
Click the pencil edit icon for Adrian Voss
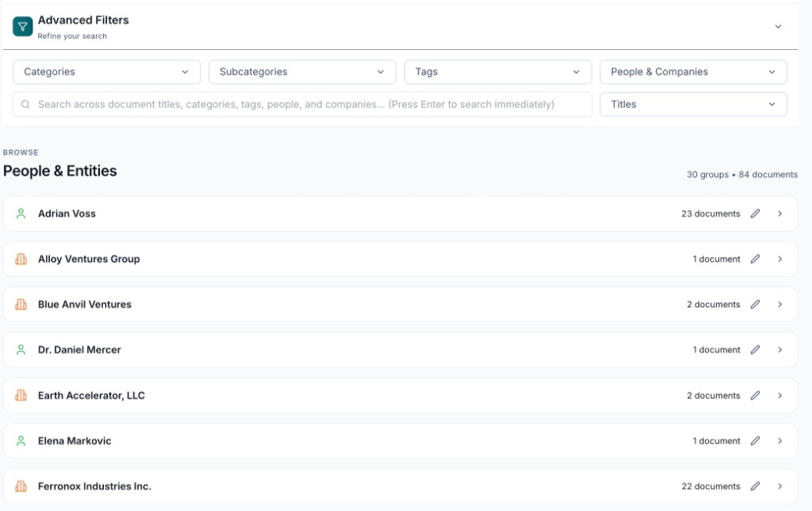click(755, 213)
